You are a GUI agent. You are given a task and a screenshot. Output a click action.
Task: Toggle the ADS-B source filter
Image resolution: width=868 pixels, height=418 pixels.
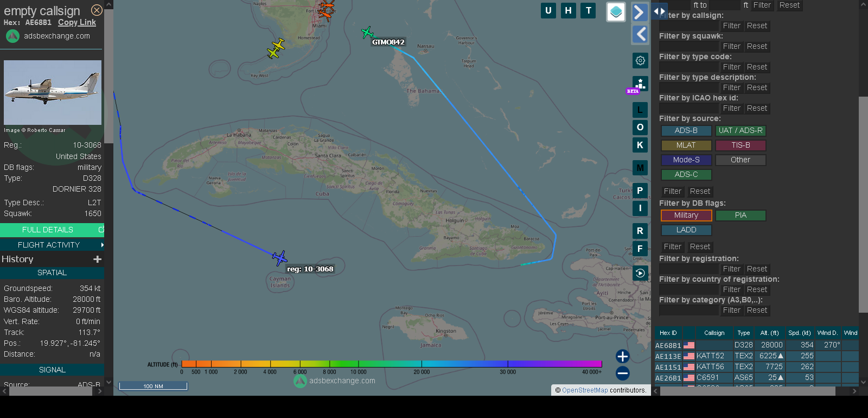pos(686,131)
